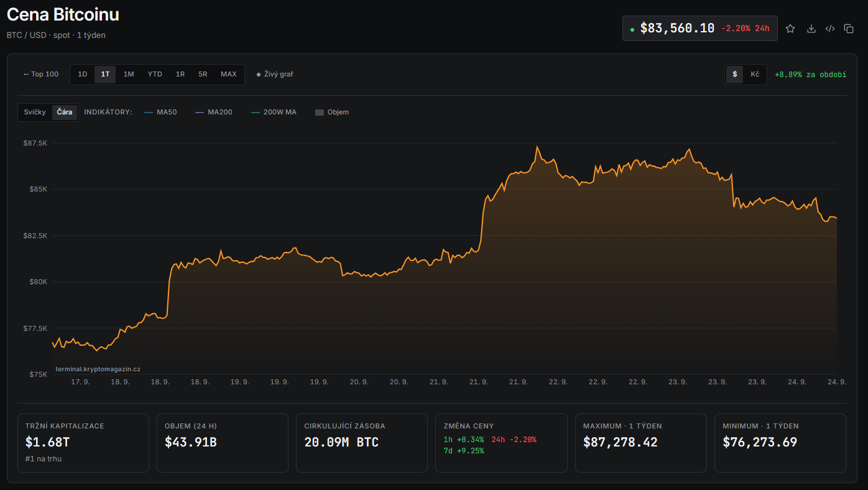Toggle the MA50 indicator line

tap(160, 112)
